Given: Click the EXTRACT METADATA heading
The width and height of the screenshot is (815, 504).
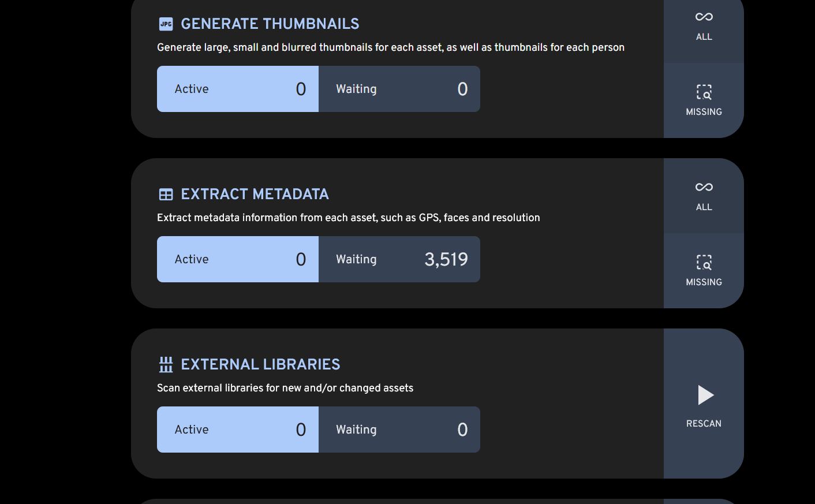Looking at the screenshot, I should tap(255, 194).
